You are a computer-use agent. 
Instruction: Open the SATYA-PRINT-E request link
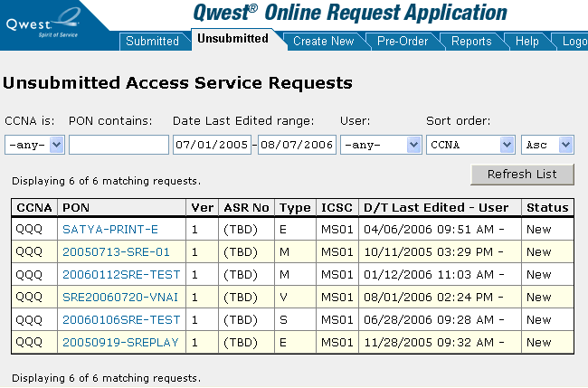coord(110,230)
